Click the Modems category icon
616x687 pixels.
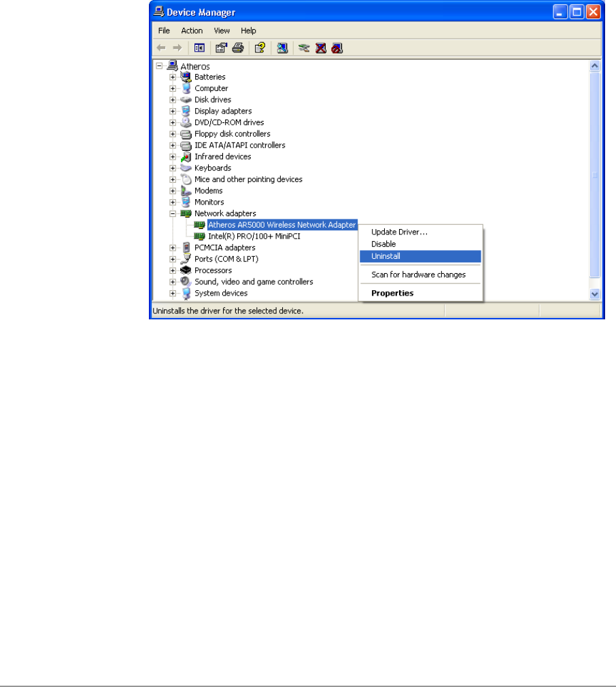pyautogui.click(x=186, y=190)
